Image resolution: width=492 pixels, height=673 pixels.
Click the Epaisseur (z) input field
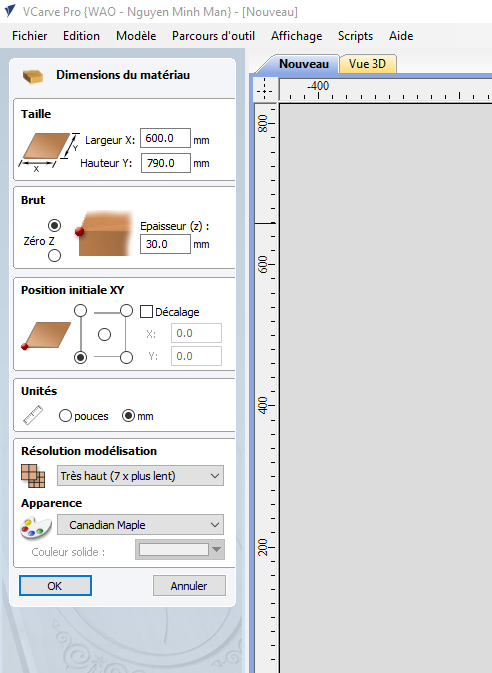[165, 244]
